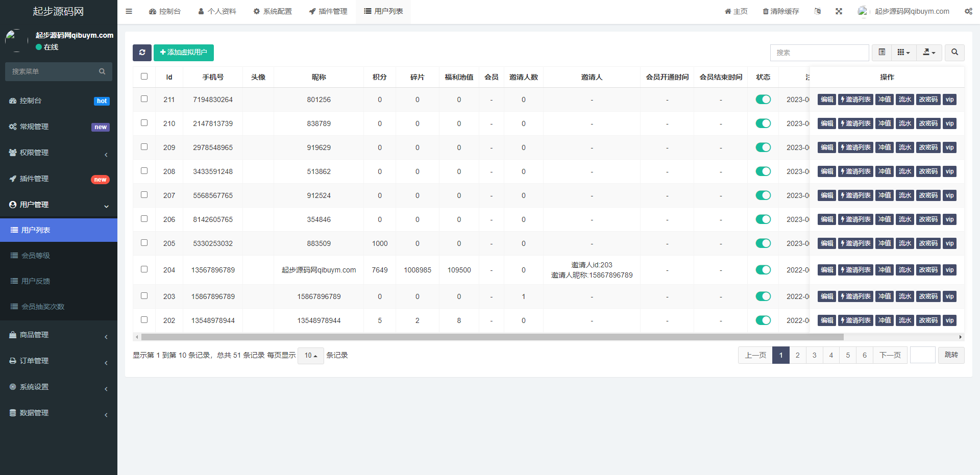Switch to the 个人资料 top tab
This screenshot has width=980, height=475.
217,11
